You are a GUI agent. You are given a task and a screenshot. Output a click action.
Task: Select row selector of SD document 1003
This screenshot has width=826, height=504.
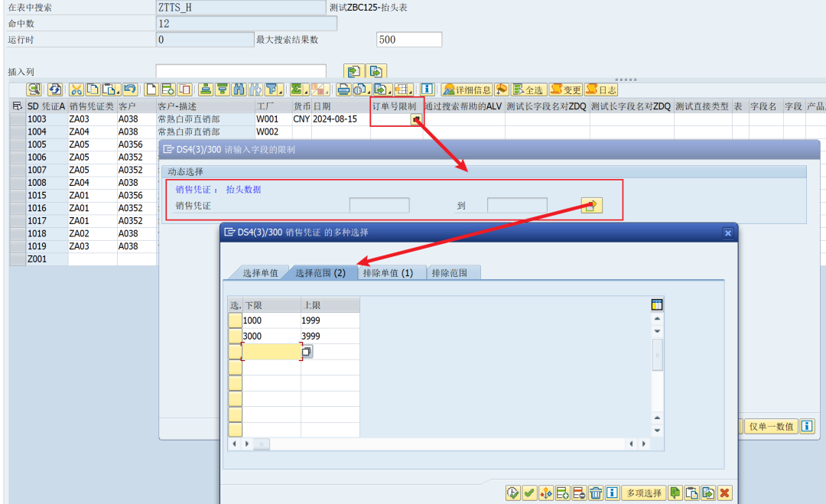[x=18, y=119]
